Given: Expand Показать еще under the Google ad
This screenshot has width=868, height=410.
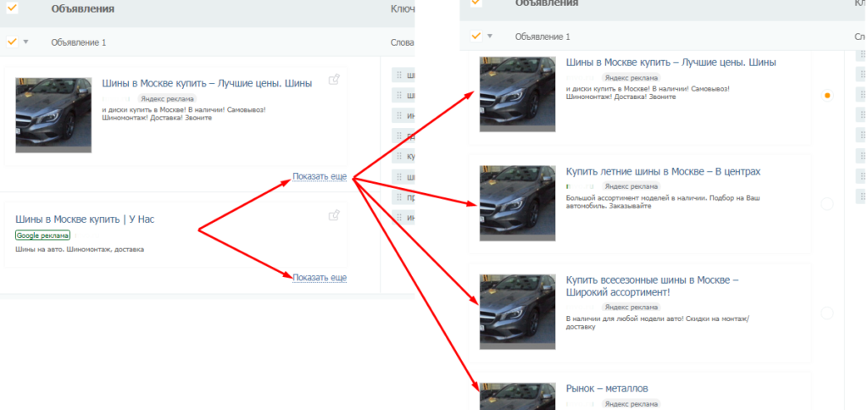Looking at the screenshot, I should point(320,278).
